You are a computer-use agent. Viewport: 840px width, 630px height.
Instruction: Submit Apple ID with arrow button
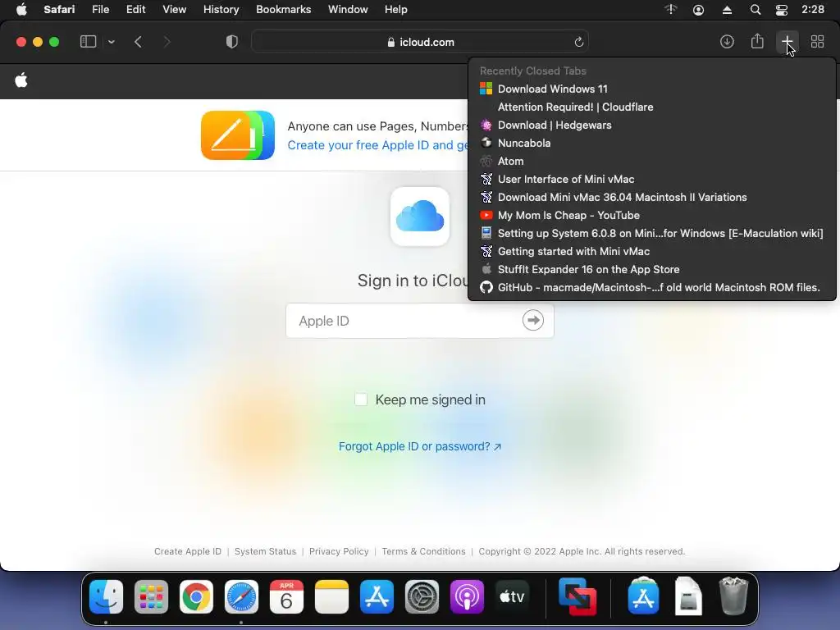point(533,321)
